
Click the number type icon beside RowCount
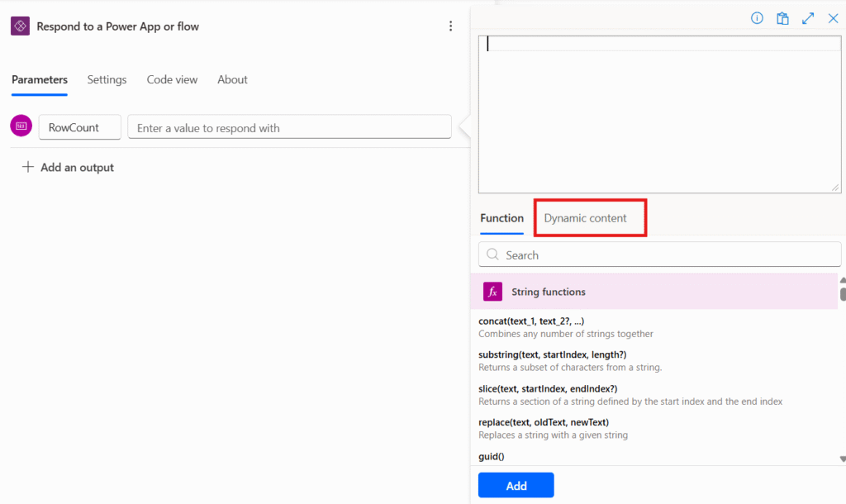[20, 126]
